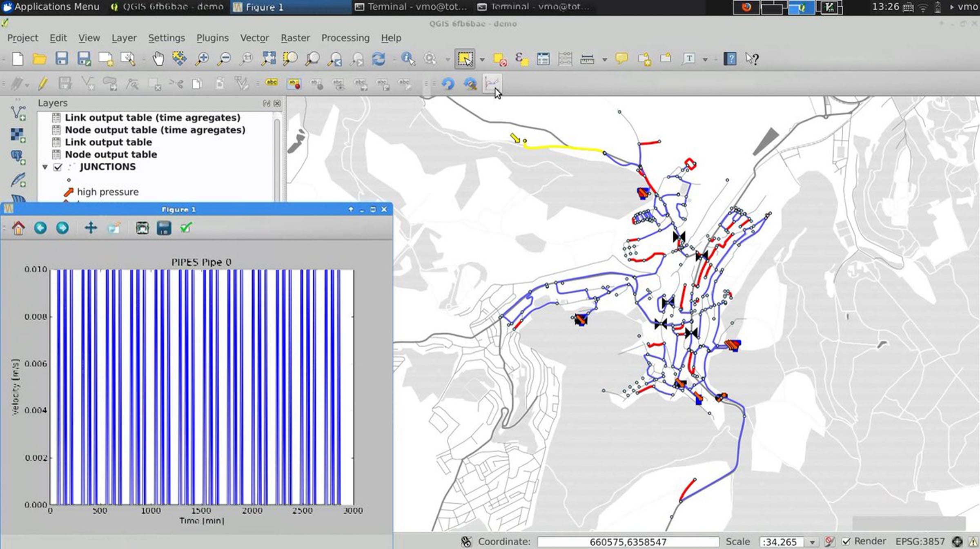The height and width of the screenshot is (549, 980).
Task: Click green checkmark in figure toolbar
Action: [186, 228]
